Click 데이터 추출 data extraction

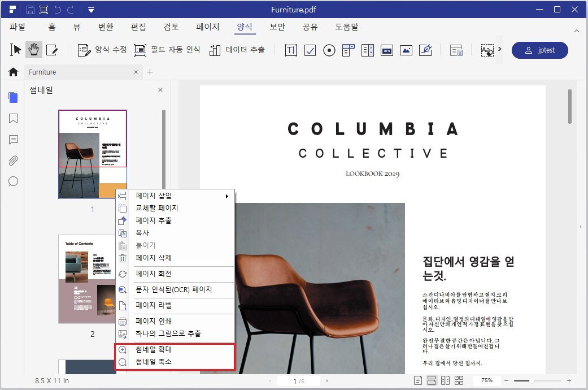point(237,50)
